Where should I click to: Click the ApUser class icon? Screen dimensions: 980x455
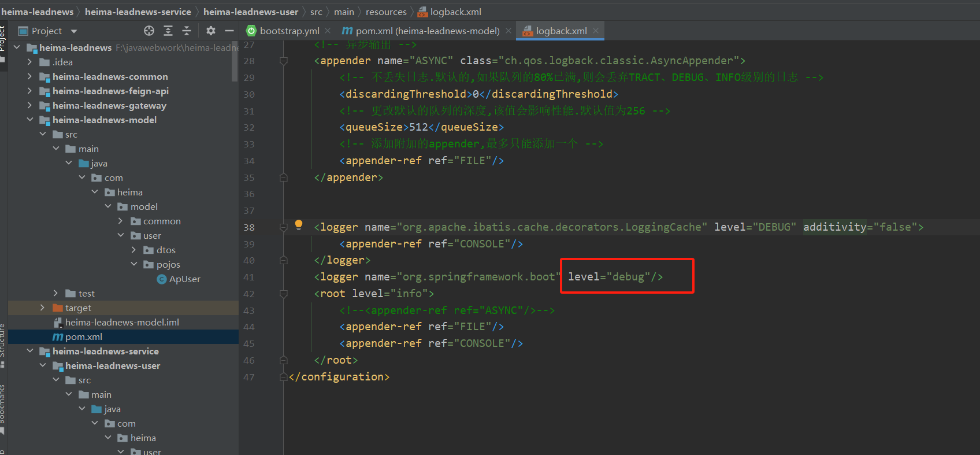tap(162, 279)
